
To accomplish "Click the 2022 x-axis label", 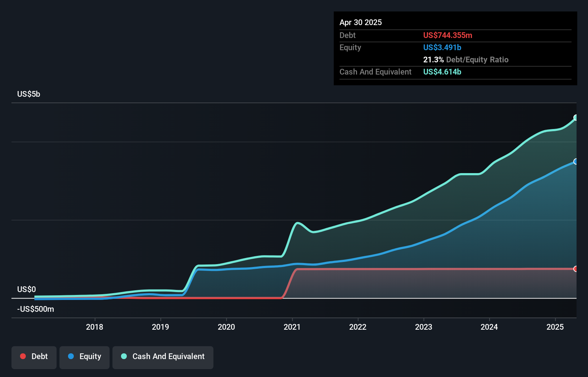I will coord(358,327).
